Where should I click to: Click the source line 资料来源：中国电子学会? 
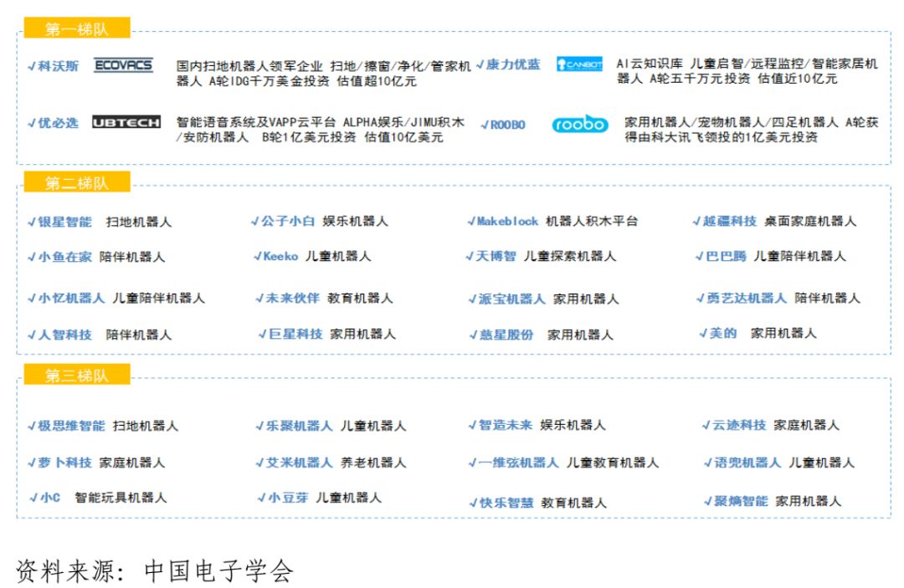(x=155, y=570)
